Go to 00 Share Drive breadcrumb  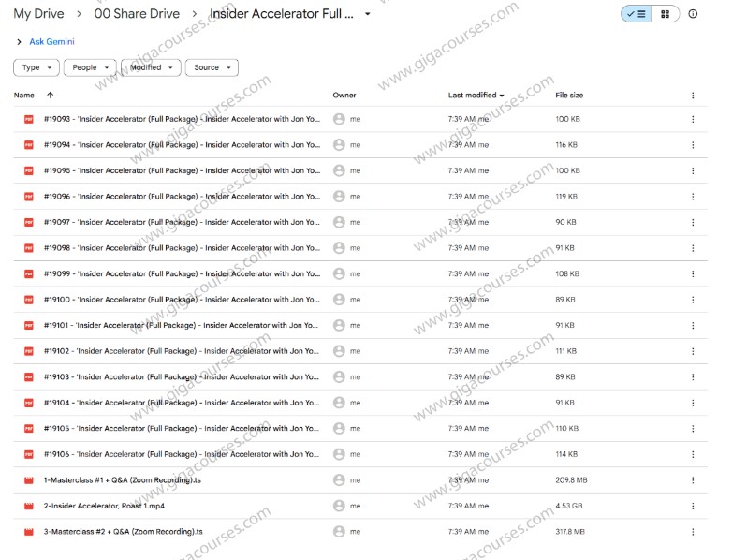137,14
